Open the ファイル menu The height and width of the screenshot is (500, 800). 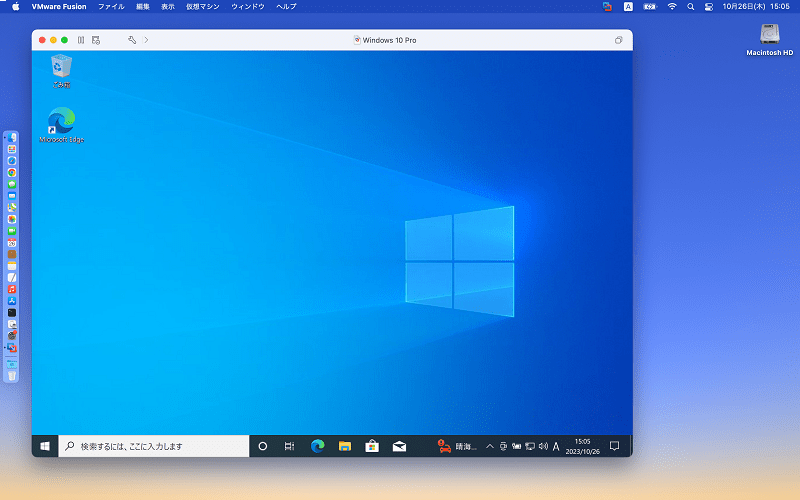(x=111, y=7)
